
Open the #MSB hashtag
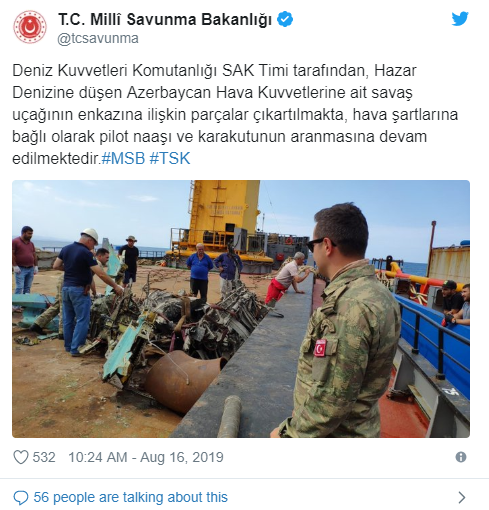(123, 158)
